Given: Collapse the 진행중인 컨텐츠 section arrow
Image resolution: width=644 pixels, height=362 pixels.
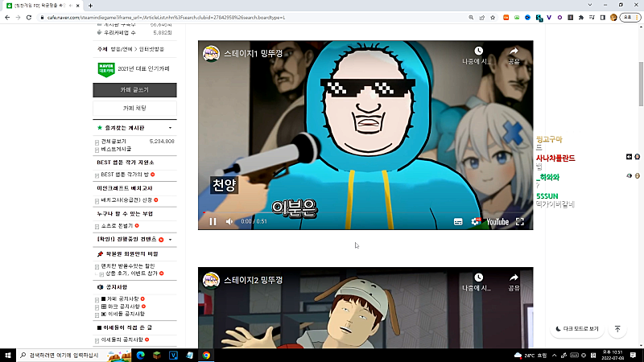Looking at the screenshot, I should (170, 240).
